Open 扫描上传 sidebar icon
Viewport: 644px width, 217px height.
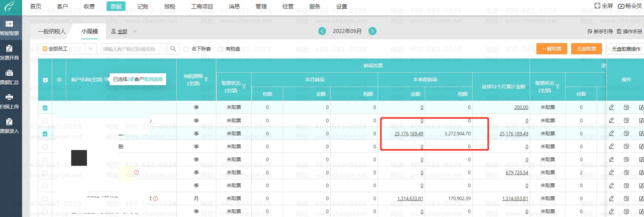[x=9, y=101]
